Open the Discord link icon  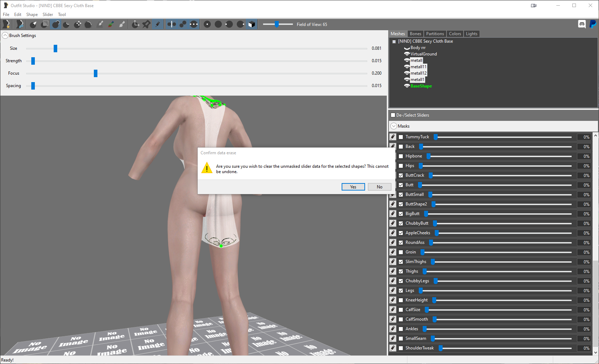coord(582,24)
